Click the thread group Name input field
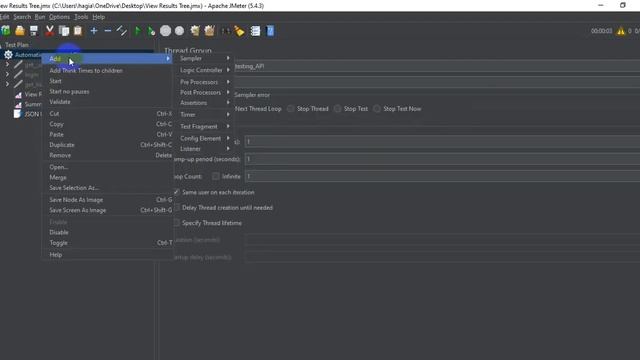 437,66
